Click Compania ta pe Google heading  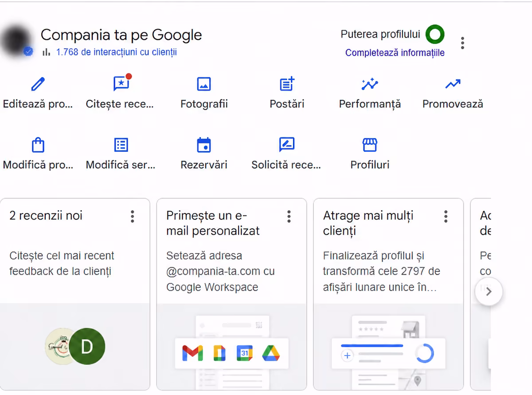click(x=121, y=35)
